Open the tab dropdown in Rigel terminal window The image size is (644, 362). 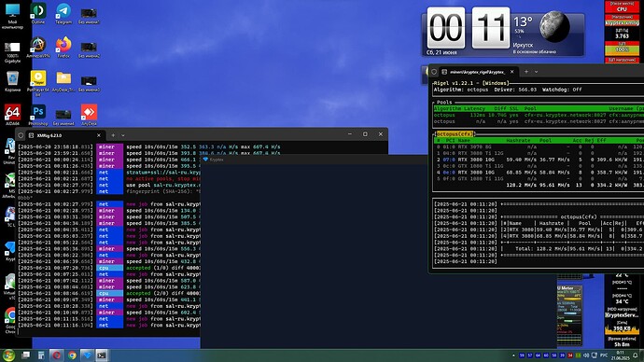tap(536, 72)
